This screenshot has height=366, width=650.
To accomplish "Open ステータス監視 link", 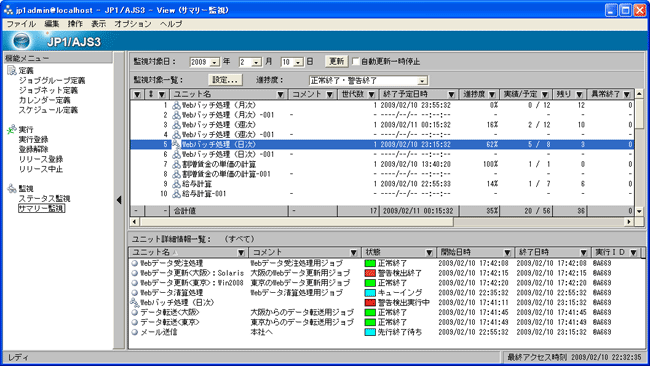I will coord(44,199).
